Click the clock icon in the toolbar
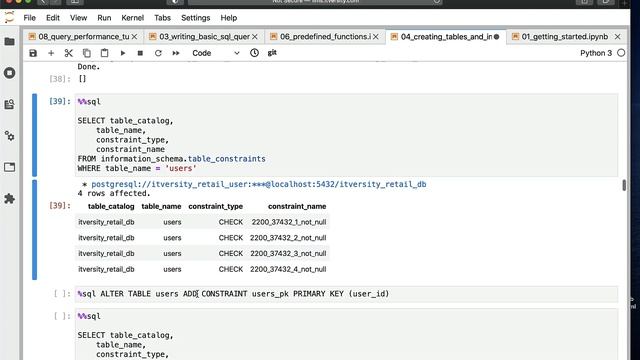Viewport: 640px width, 360px height. (x=254, y=53)
